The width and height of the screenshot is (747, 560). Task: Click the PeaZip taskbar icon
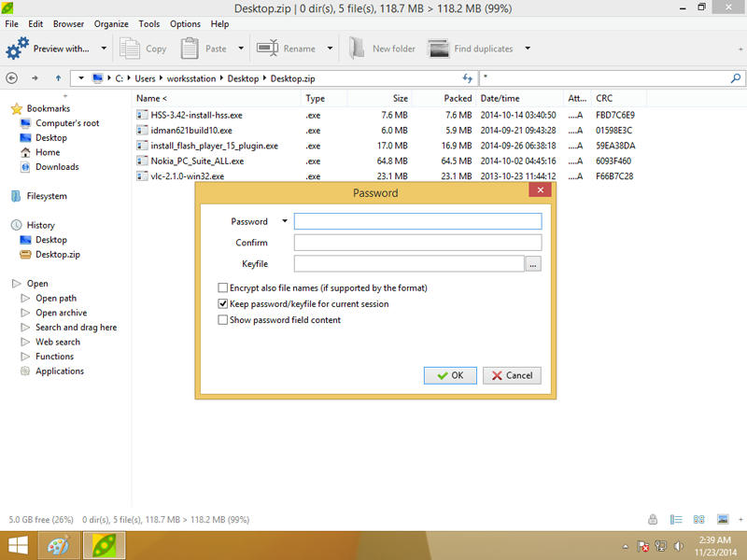pyautogui.click(x=105, y=546)
